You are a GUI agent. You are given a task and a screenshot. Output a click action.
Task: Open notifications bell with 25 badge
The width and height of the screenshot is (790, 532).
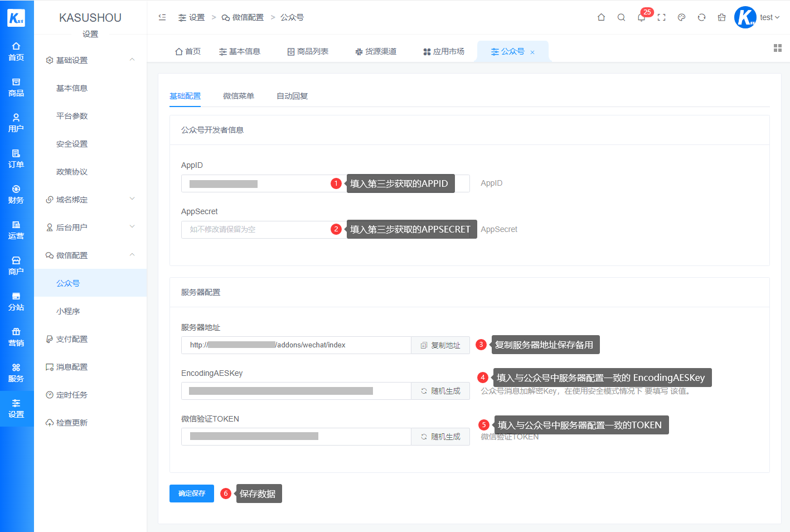pos(641,17)
